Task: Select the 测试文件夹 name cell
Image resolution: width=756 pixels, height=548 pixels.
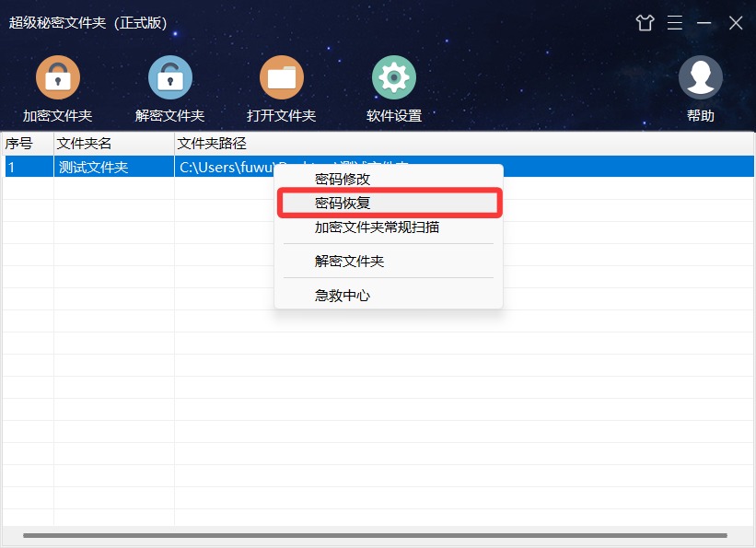Action: (114, 167)
